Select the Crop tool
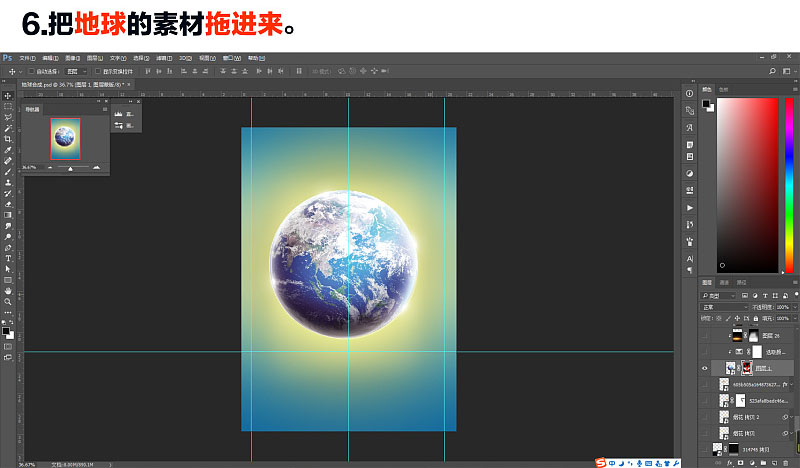 [8, 139]
